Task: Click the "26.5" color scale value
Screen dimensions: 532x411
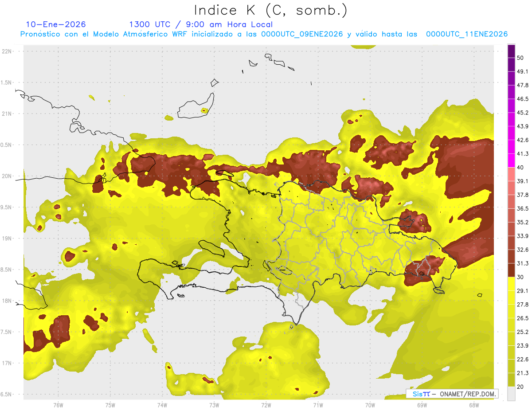Action: pos(523,318)
